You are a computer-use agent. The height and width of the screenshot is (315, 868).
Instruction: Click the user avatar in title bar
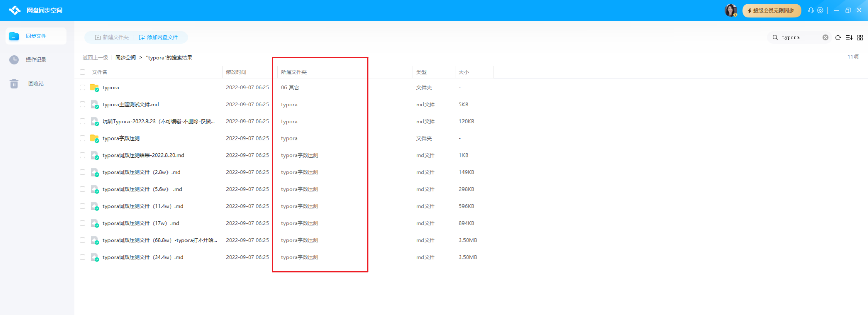[x=731, y=10]
